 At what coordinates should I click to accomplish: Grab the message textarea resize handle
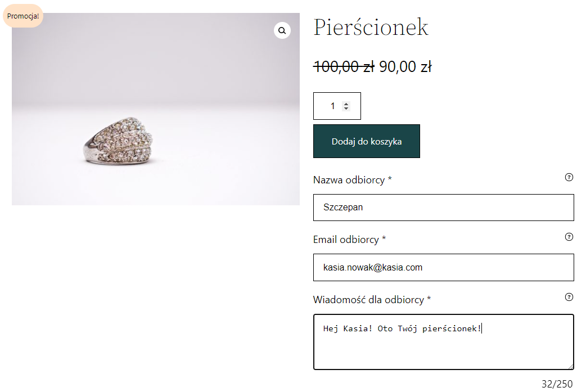[x=571, y=367]
